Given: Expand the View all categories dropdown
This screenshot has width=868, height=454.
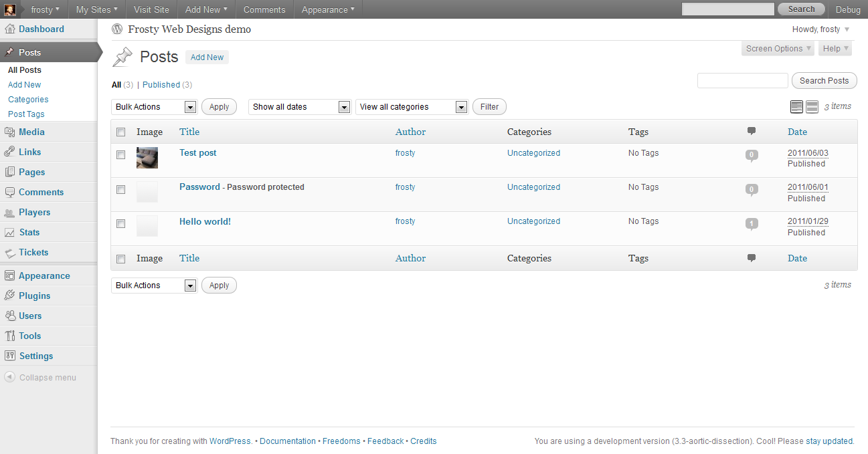Looking at the screenshot, I should pyautogui.click(x=412, y=107).
